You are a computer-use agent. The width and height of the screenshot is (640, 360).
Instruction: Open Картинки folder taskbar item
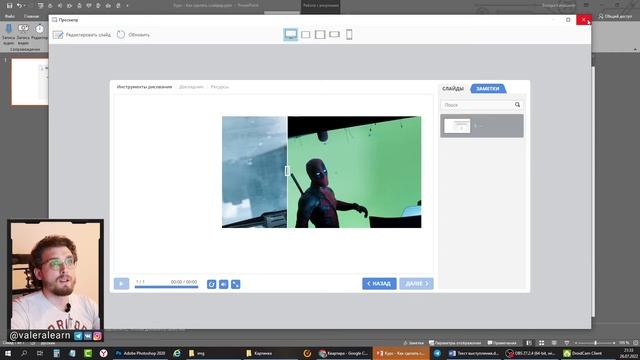(271, 353)
